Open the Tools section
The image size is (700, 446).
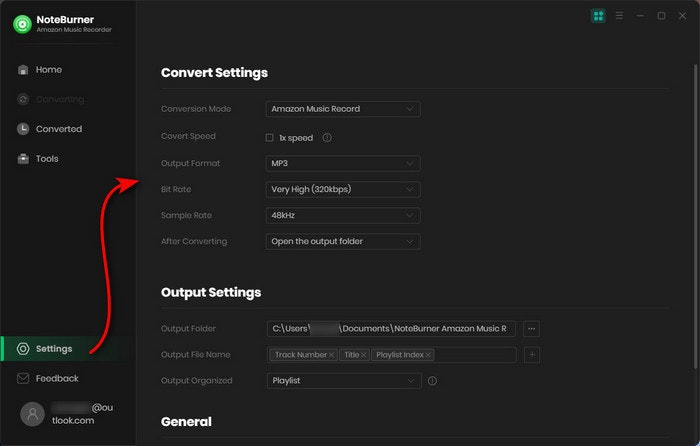click(38, 158)
